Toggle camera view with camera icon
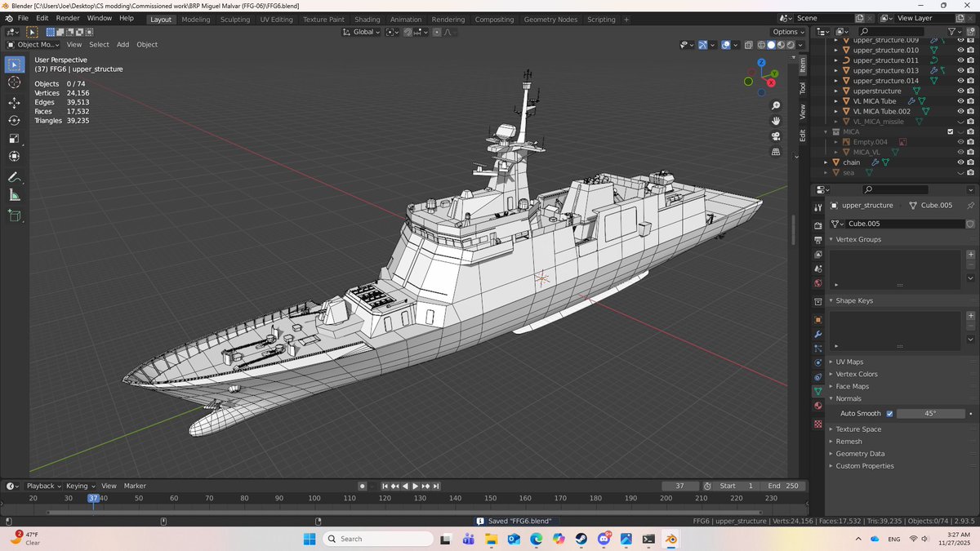980x551 pixels. (x=776, y=136)
